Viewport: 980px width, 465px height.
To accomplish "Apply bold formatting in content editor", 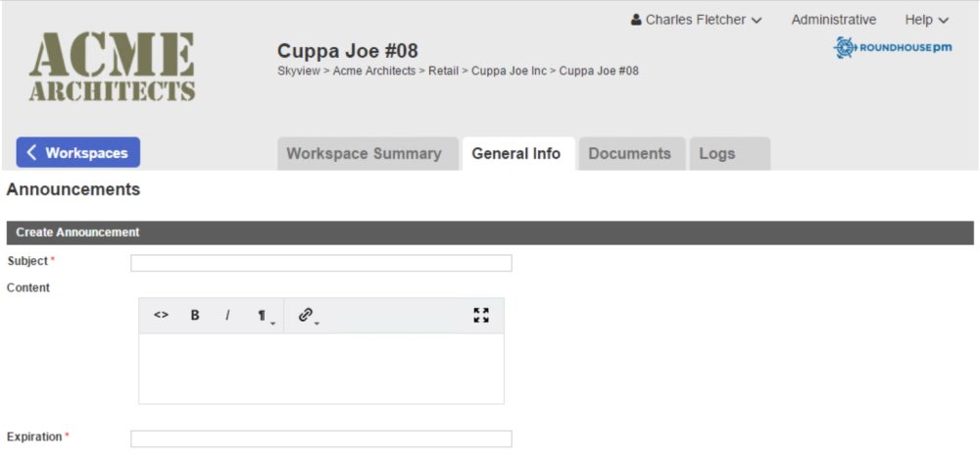I will tap(195, 315).
